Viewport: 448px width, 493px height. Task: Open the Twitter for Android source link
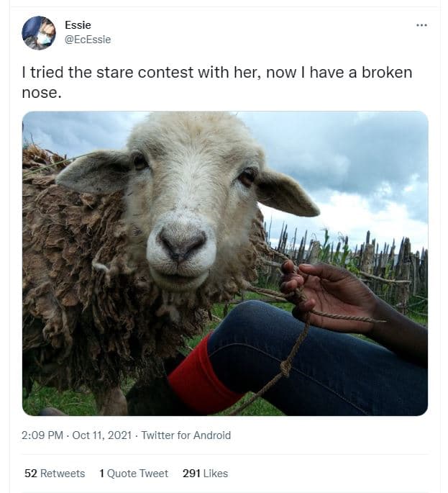pos(186,435)
